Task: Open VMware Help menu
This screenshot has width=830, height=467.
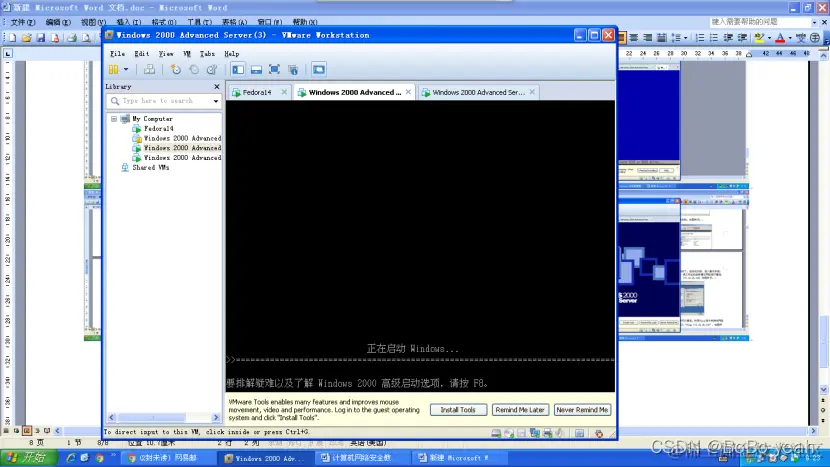Action: click(x=231, y=53)
